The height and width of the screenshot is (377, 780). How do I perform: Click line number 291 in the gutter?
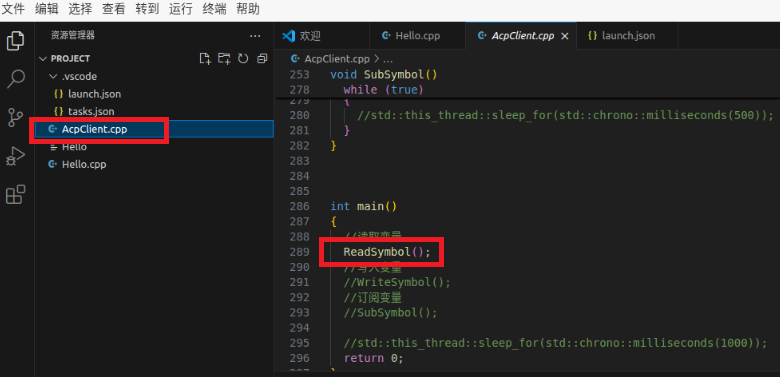click(x=299, y=282)
